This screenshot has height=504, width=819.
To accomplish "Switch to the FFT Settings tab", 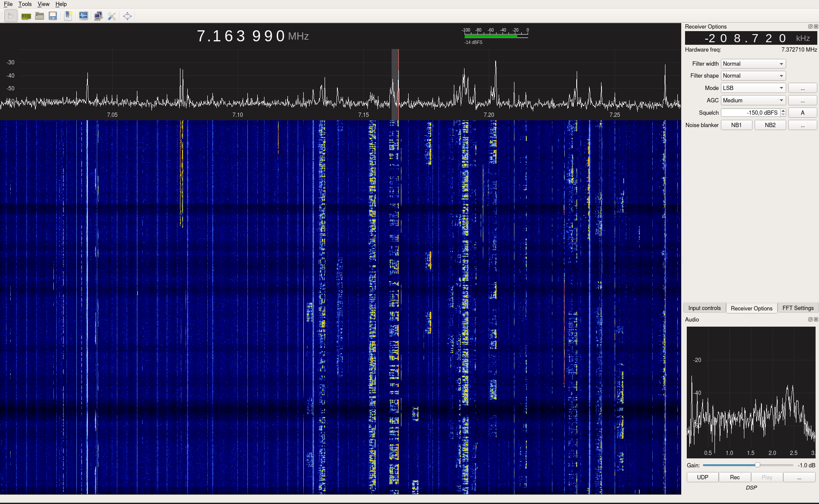I will [798, 308].
